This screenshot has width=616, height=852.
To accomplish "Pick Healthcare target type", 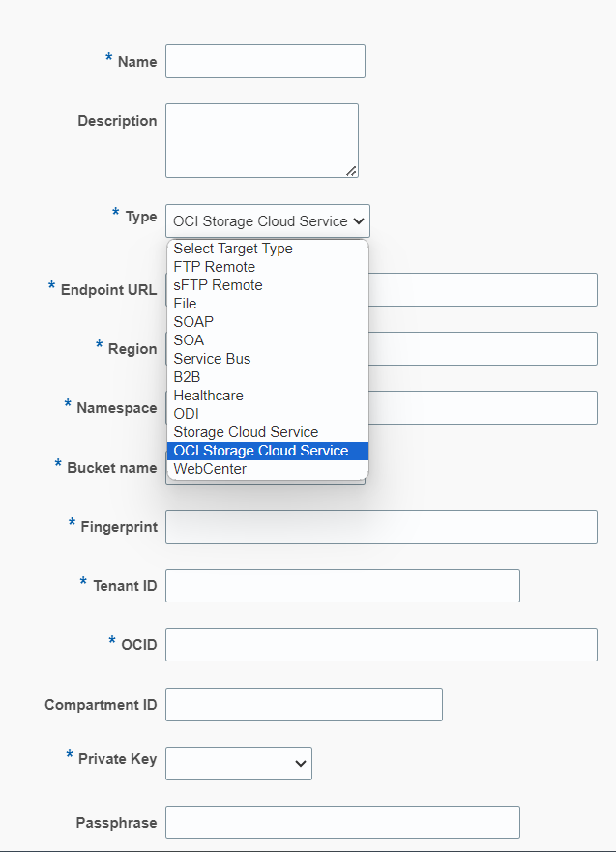I will pos(208,396).
